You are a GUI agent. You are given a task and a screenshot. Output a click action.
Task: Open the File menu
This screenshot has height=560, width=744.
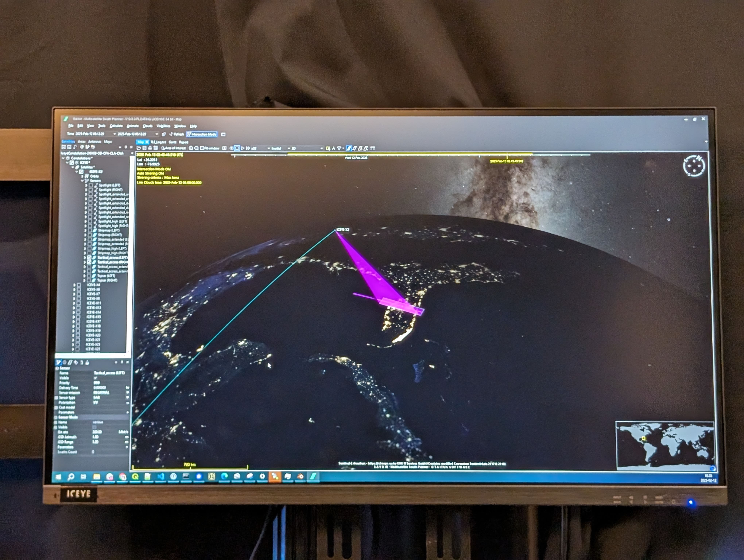(71, 126)
